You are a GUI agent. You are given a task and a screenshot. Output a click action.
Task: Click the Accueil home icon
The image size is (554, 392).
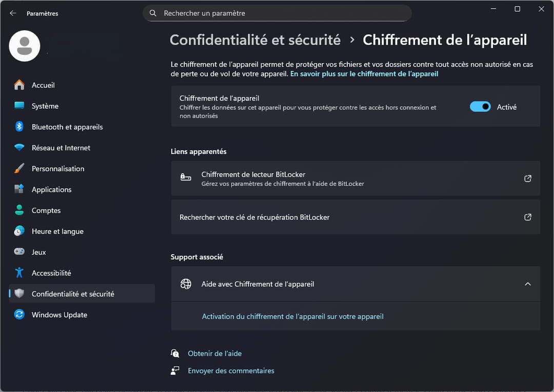click(19, 85)
